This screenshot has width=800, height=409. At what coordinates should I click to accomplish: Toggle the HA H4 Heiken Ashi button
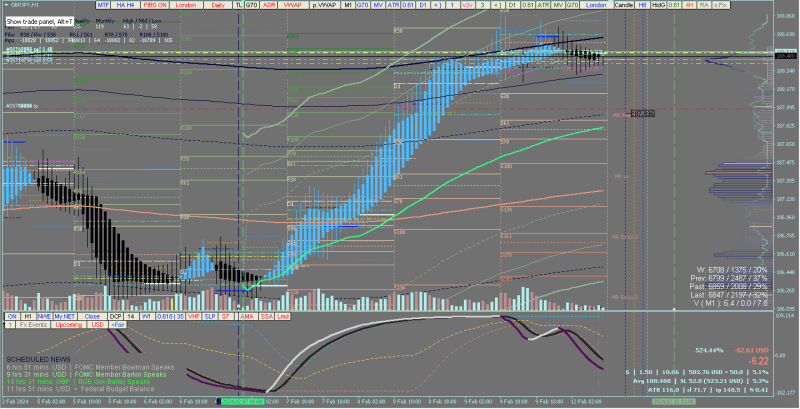126,5
